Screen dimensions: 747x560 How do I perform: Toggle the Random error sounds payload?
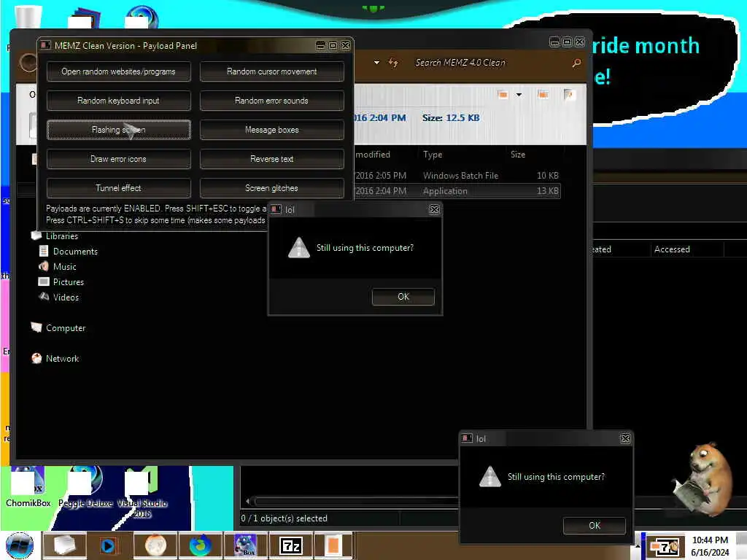[271, 101]
